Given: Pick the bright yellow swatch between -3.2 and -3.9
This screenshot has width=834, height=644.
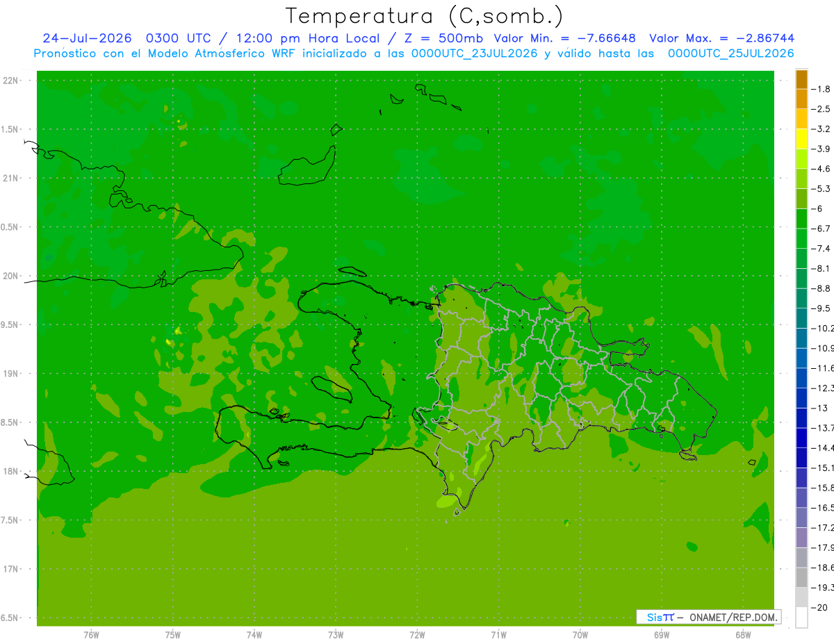Looking at the screenshot, I should click(x=801, y=139).
